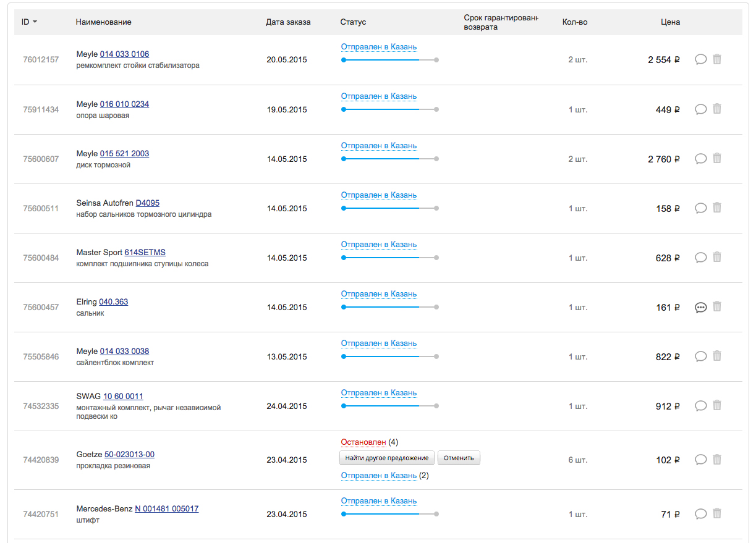The width and height of the screenshot is (756, 543).
Task: Click price 2 760 ₽
Action: click(664, 159)
